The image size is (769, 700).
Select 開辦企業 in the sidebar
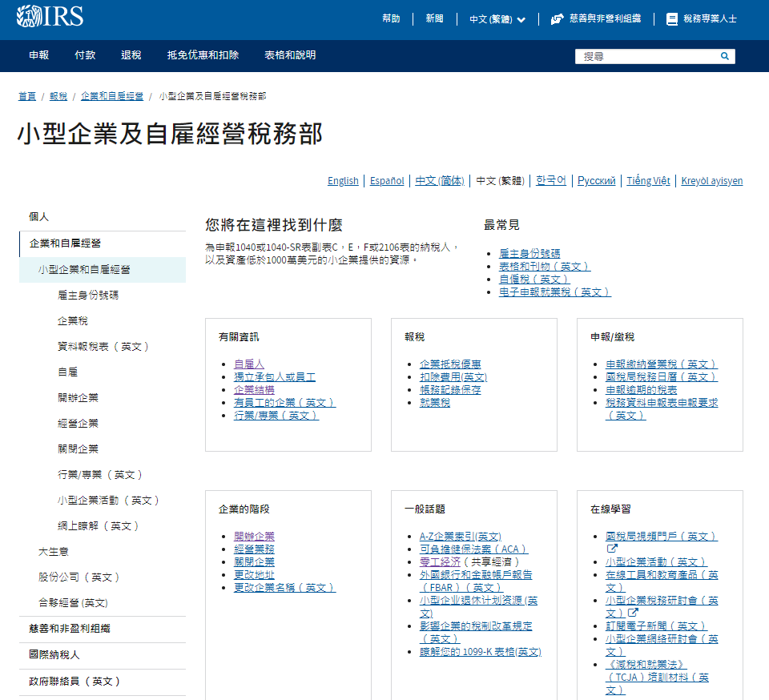[x=78, y=398]
